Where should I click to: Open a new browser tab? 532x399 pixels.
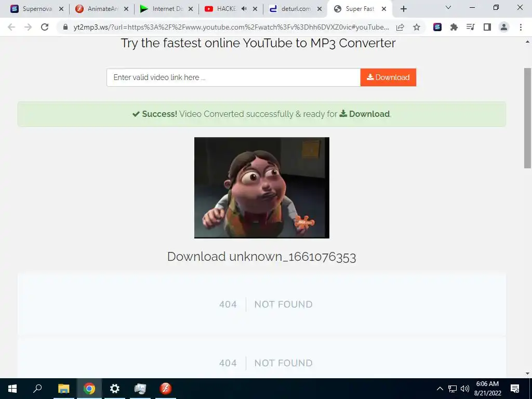click(403, 9)
